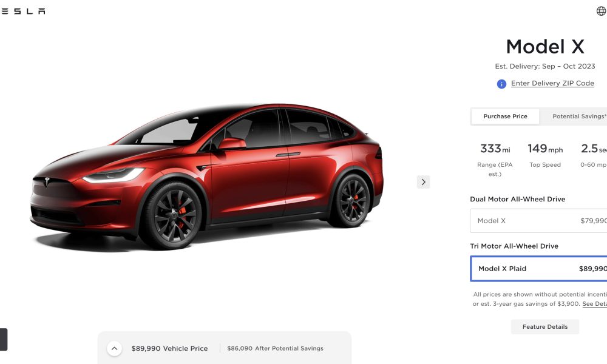The image size is (607, 364).
Task: Click the Feature Details button
Action: 545,327
